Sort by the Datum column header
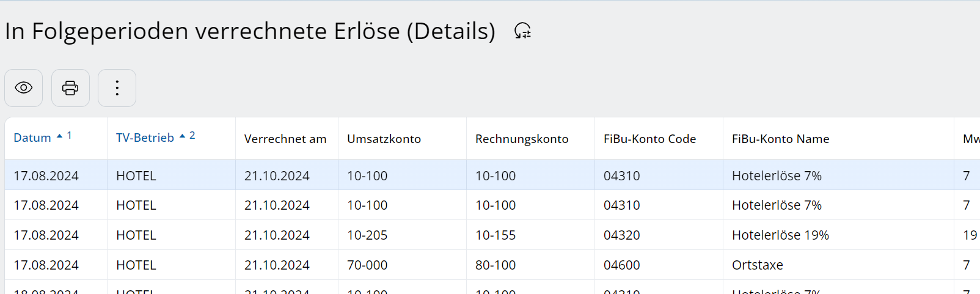Image resolution: width=980 pixels, height=294 pixels. 32,138
